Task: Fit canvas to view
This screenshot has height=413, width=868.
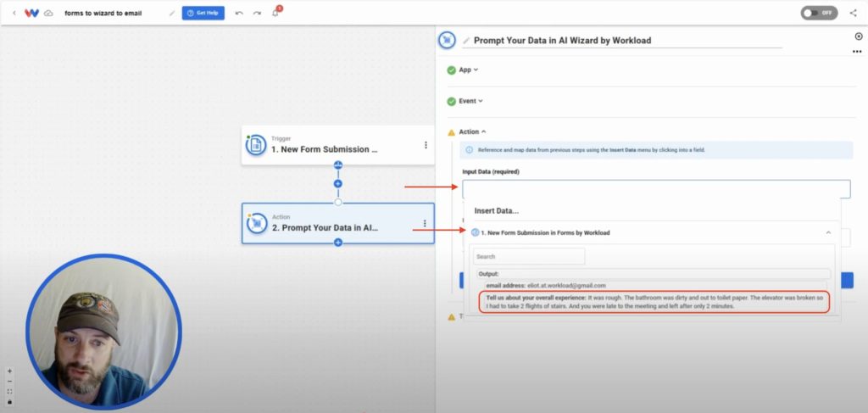Action: pyautogui.click(x=9, y=392)
